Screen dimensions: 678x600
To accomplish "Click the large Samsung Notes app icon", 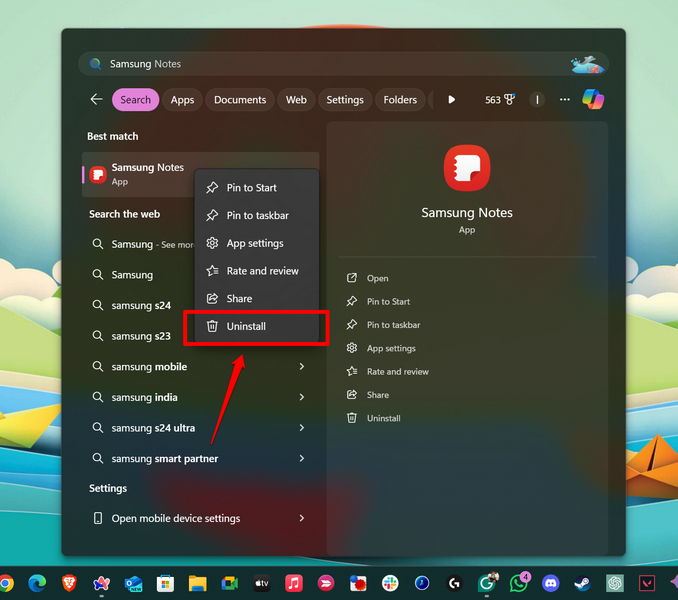I will 467,168.
